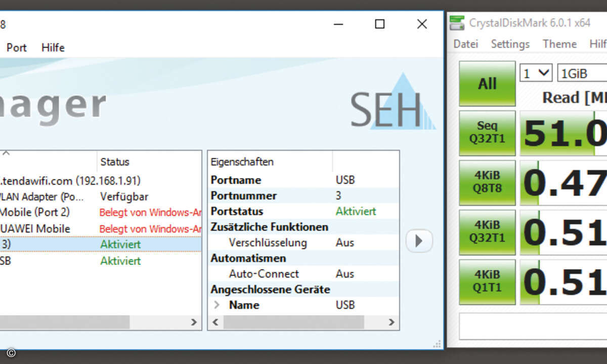Start the 4KiB Q1T1 test

tap(487, 282)
